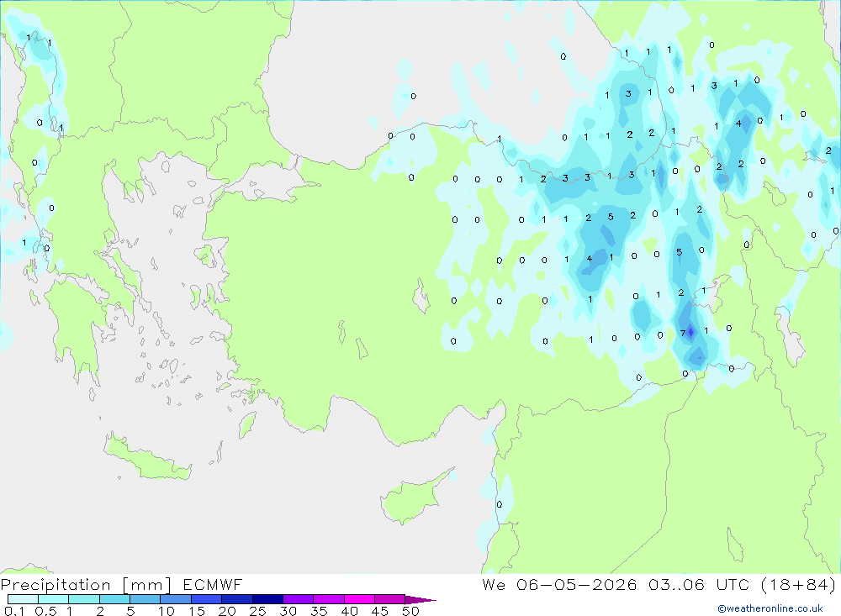
Task: Click the 0.1–0.5 mm legend swatch
Action: [x=23, y=599]
